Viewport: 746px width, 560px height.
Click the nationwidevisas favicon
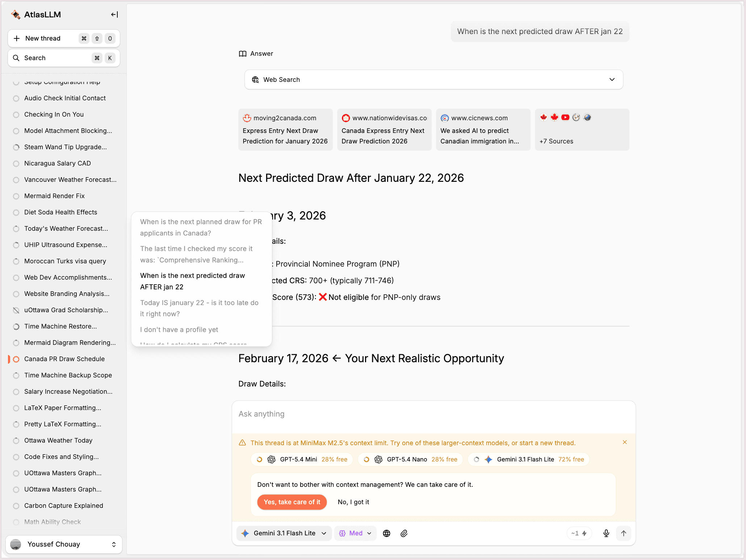(346, 118)
